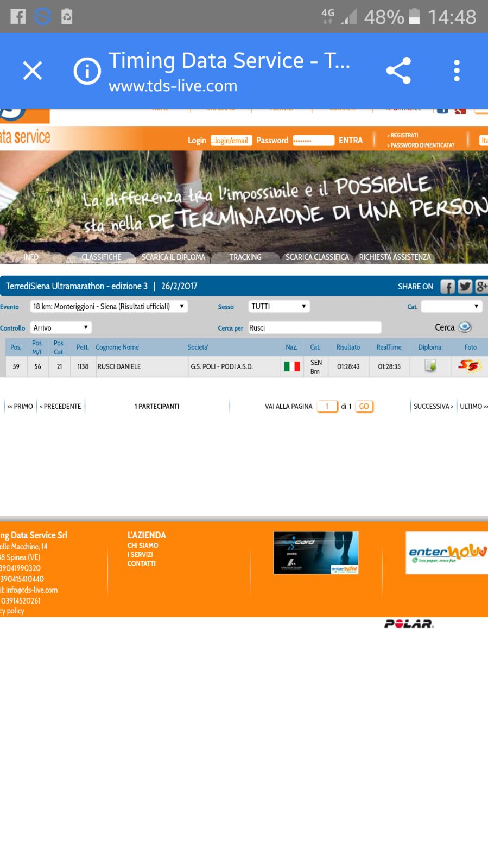This screenshot has width=488, height=868.
Task: Share results on Twitter icon
Action: coord(465,286)
